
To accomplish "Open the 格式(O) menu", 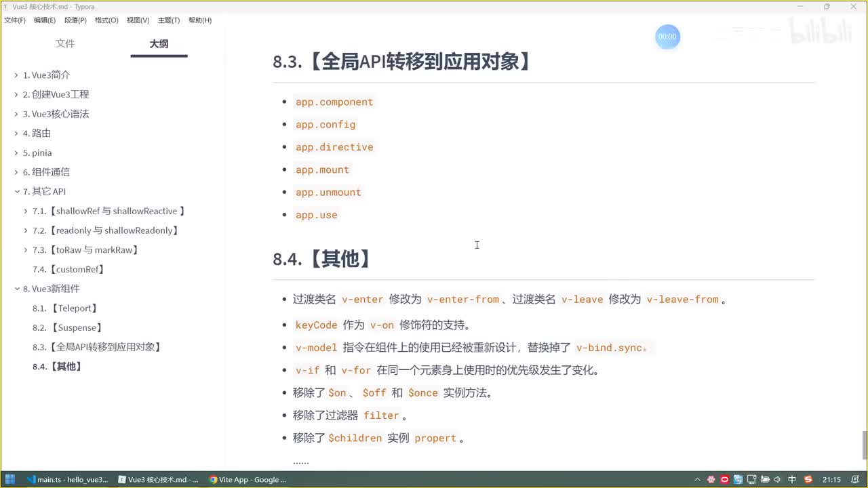I will tap(106, 20).
